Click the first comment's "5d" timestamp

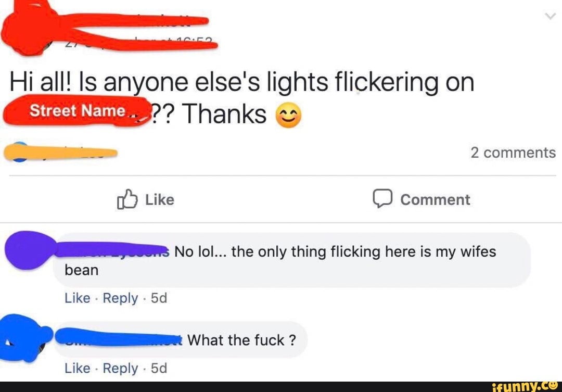(159, 298)
